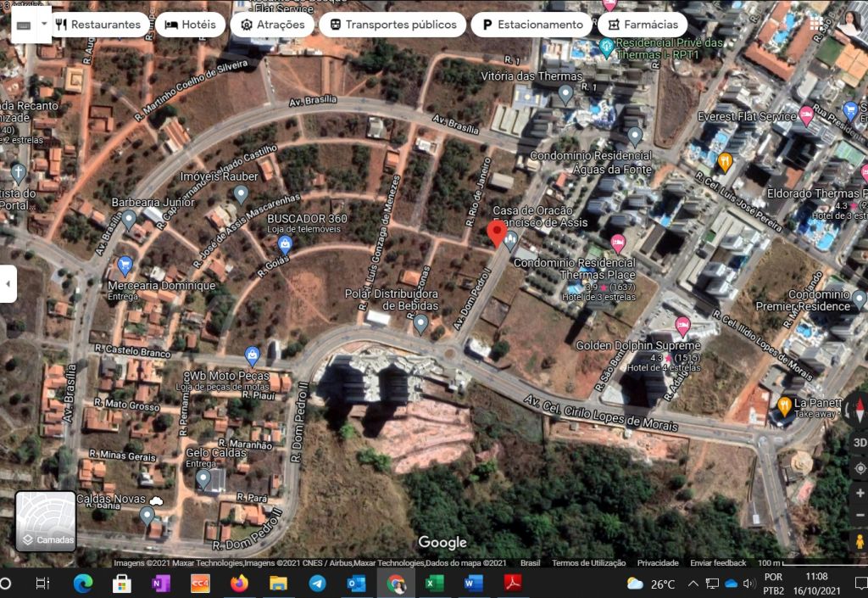The image size is (868, 598).
Task: Select the Águas da Fonte condominium pin
Action: (635, 136)
